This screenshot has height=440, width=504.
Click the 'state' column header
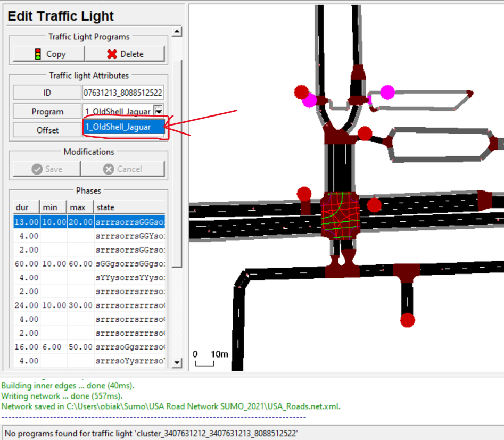pos(129,207)
